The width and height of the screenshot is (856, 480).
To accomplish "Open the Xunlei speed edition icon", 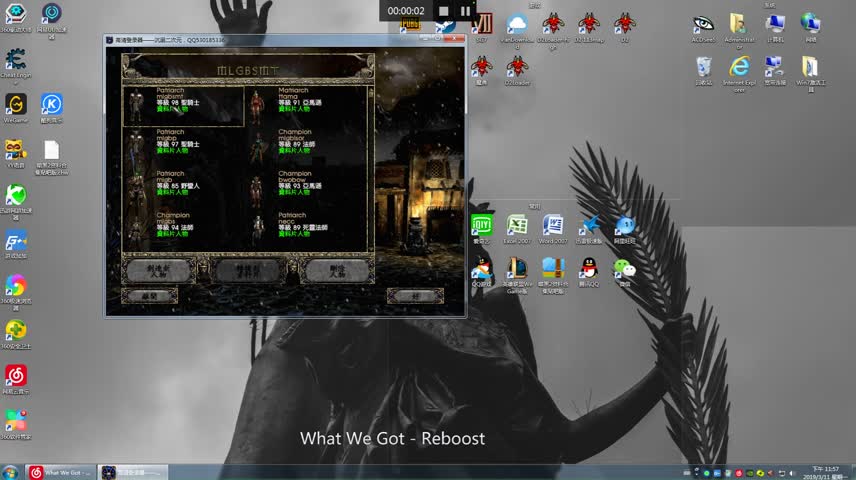I will [x=588, y=228].
